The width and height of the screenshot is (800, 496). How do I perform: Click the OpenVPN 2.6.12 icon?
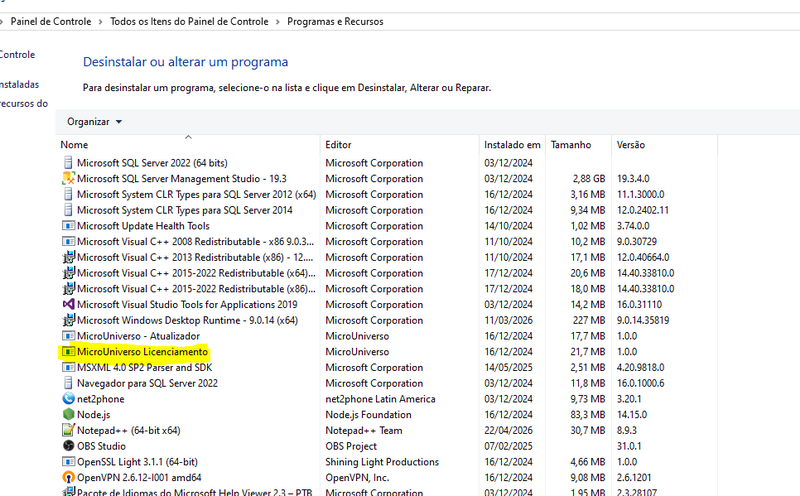[x=68, y=478]
